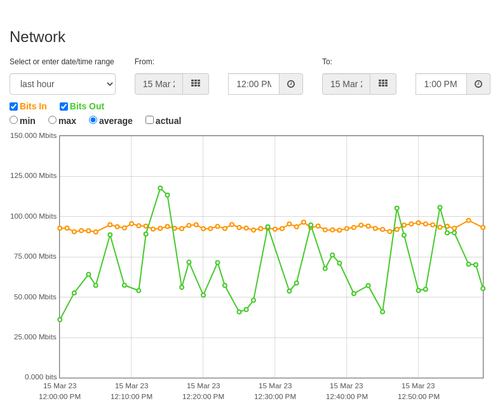Open the From date calendar picker icon
Viewport: 500px width, 403px height.
coord(196,84)
